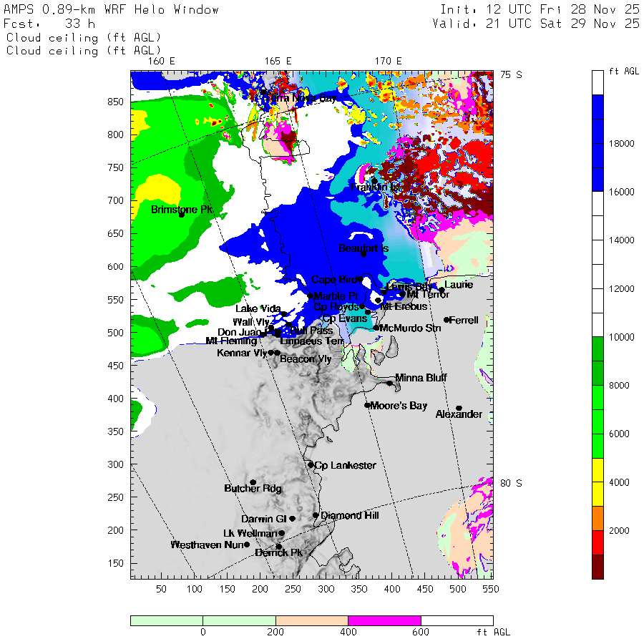The height and width of the screenshot is (644, 644).
Task: Click the 'Marble Pt' label
Action: point(336,296)
